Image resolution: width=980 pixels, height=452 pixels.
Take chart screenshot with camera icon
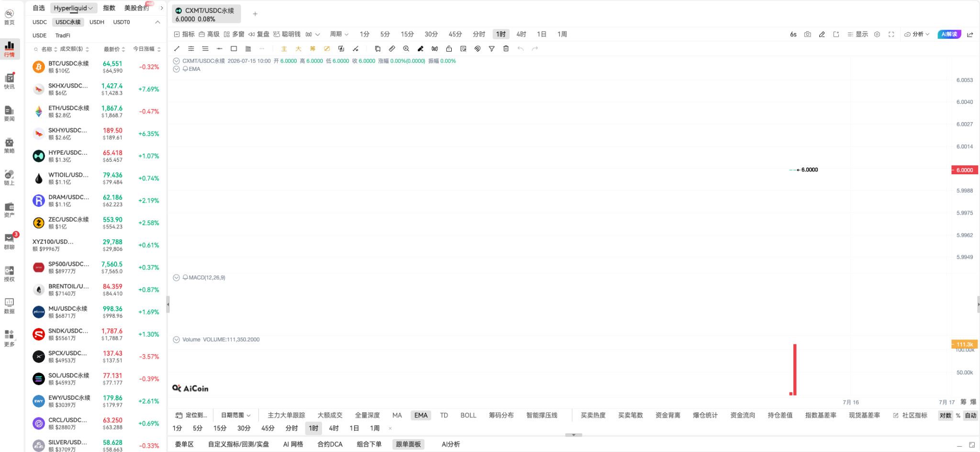tap(807, 34)
